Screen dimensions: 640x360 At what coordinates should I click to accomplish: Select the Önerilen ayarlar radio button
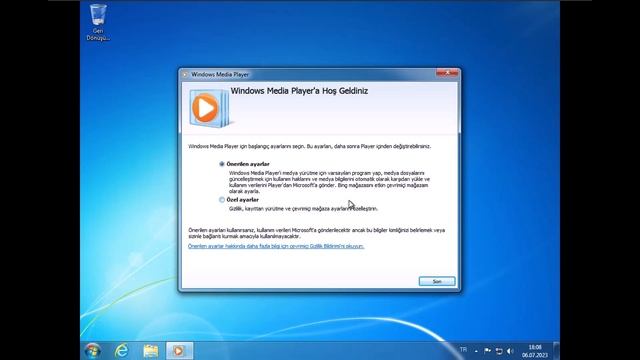[222, 164]
